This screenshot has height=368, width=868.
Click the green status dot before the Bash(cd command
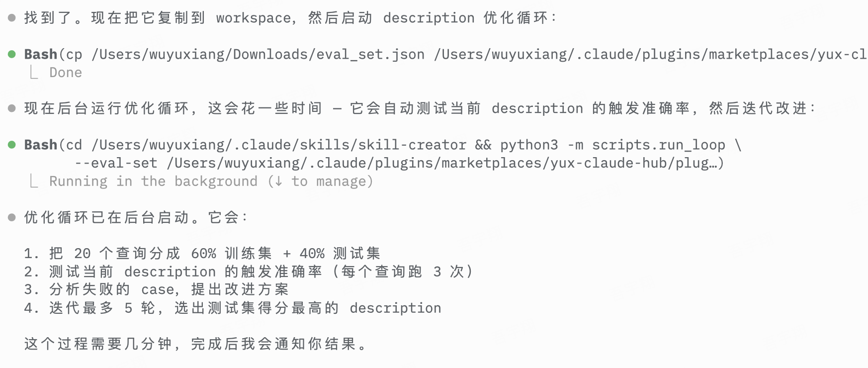point(12,145)
